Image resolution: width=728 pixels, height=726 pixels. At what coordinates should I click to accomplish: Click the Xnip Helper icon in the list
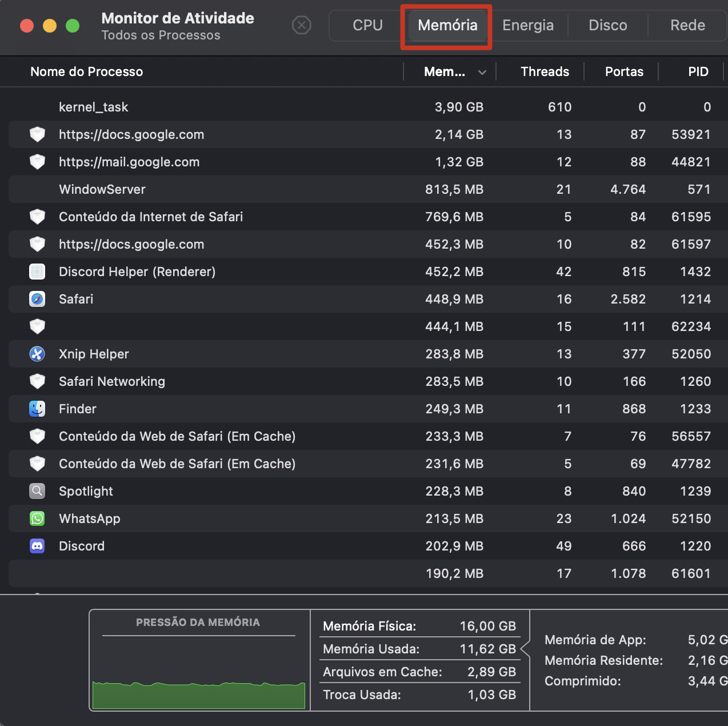[37, 354]
